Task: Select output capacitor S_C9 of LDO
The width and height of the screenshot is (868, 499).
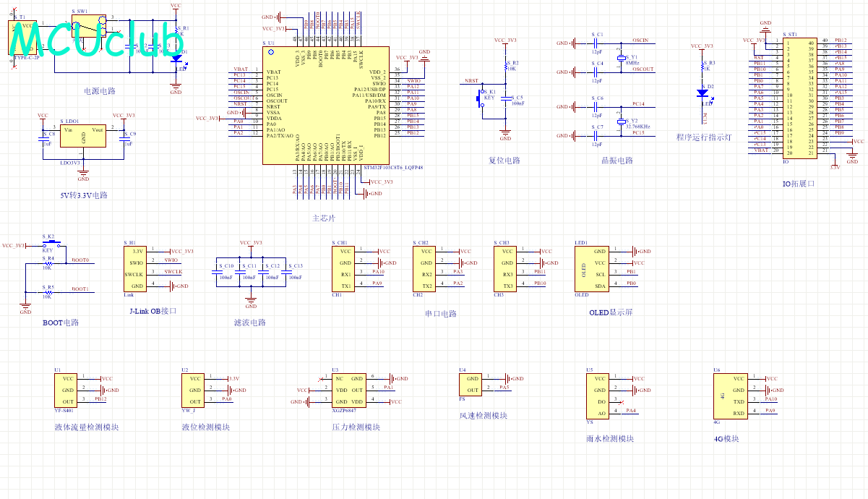Action: (x=124, y=140)
